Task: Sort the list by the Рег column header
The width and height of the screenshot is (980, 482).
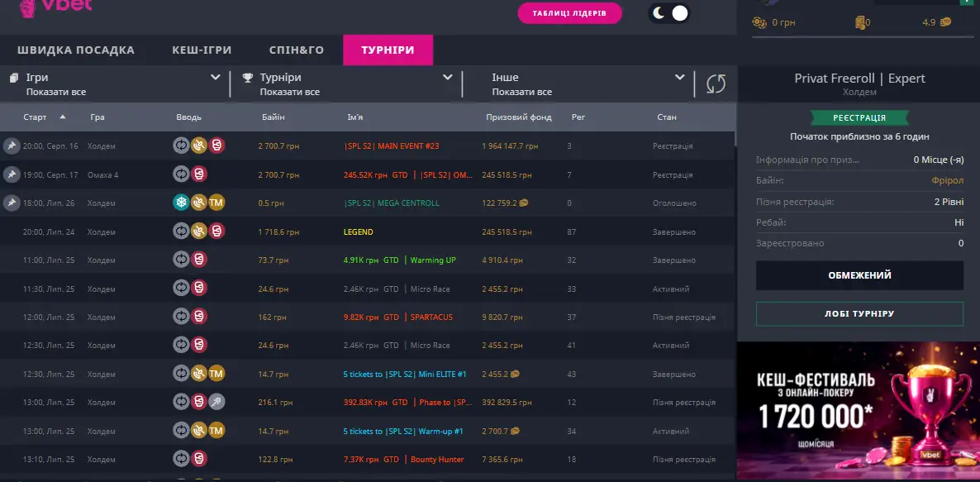Action: click(578, 117)
